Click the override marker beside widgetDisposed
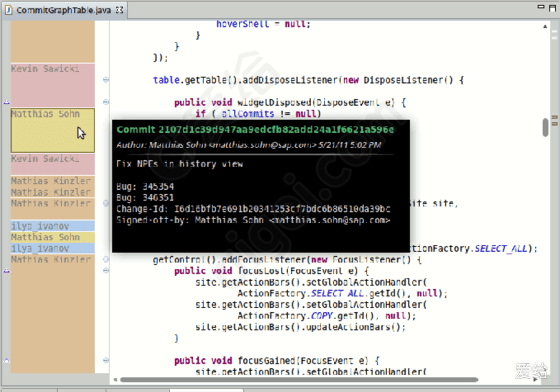 [x=6, y=102]
